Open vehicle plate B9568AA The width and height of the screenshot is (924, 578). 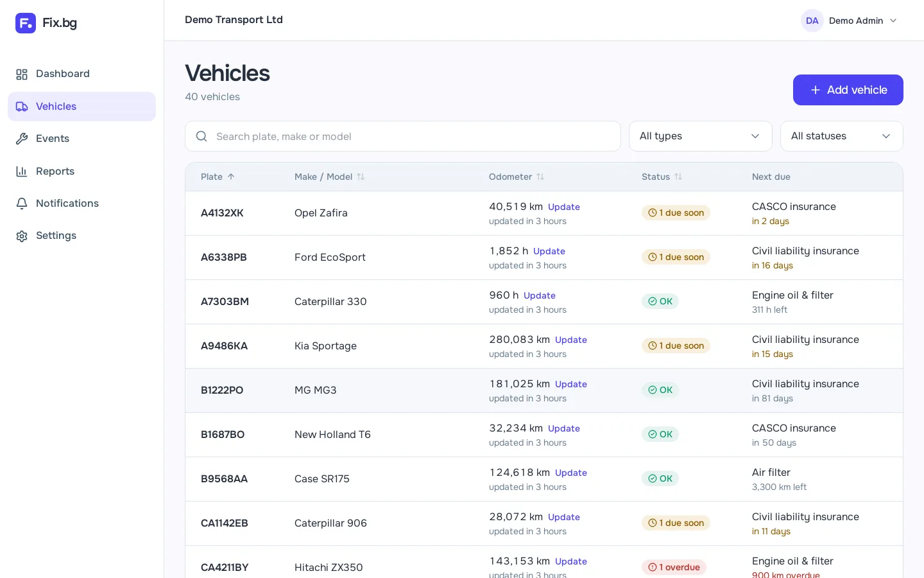224,479
